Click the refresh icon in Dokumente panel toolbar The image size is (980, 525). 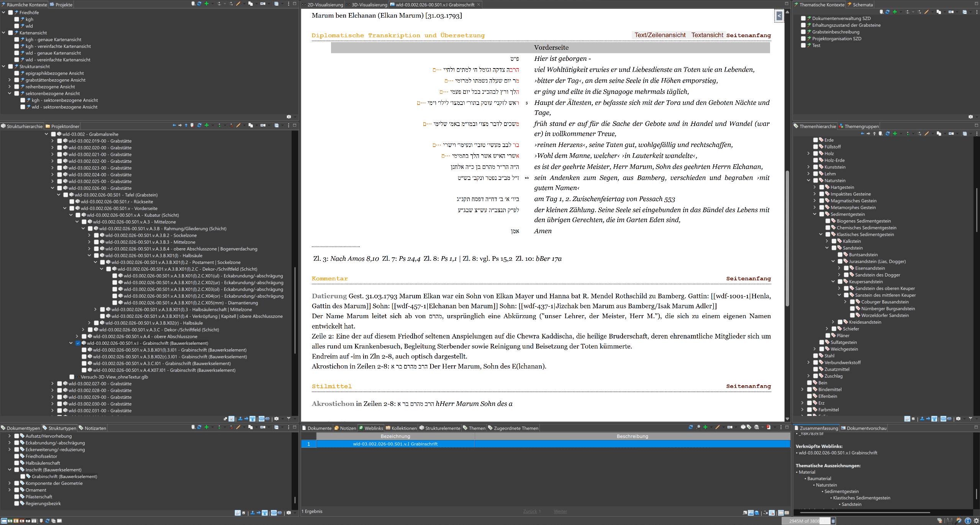(x=691, y=427)
